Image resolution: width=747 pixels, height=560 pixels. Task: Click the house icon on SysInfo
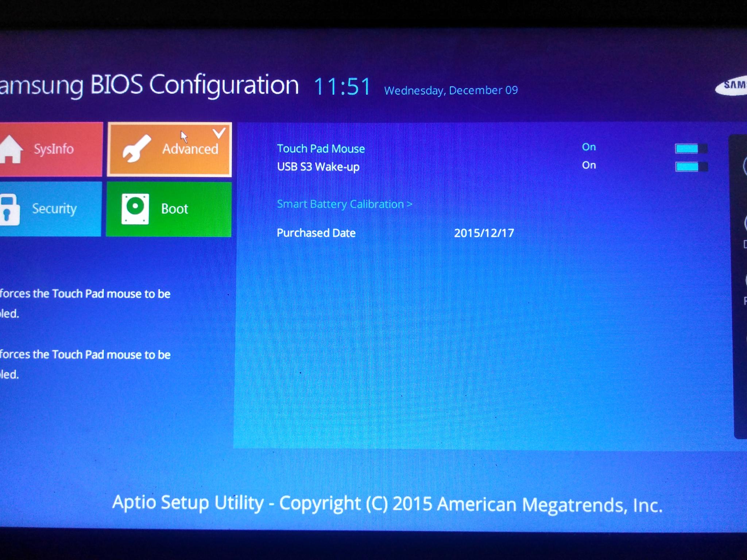(x=11, y=149)
